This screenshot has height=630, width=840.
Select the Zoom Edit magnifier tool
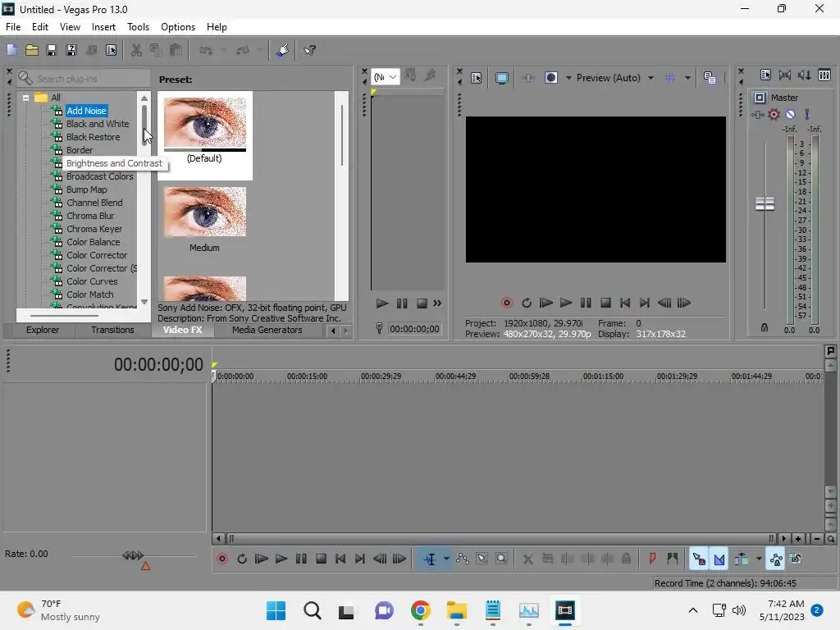tap(501, 559)
